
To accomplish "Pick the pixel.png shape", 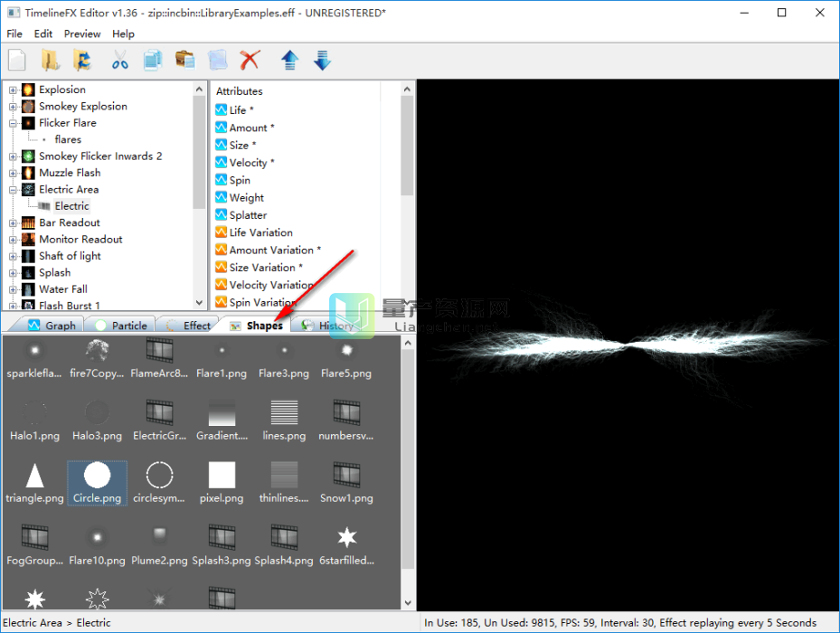I will 222,483.
